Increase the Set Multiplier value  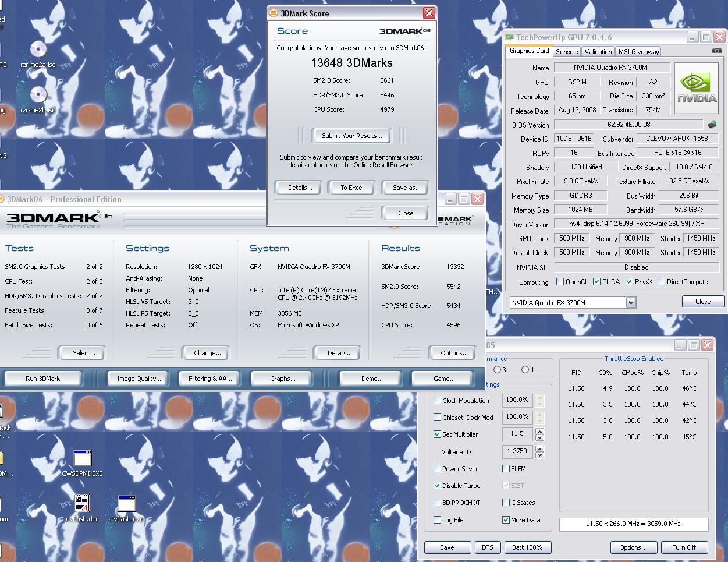(x=539, y=432)
